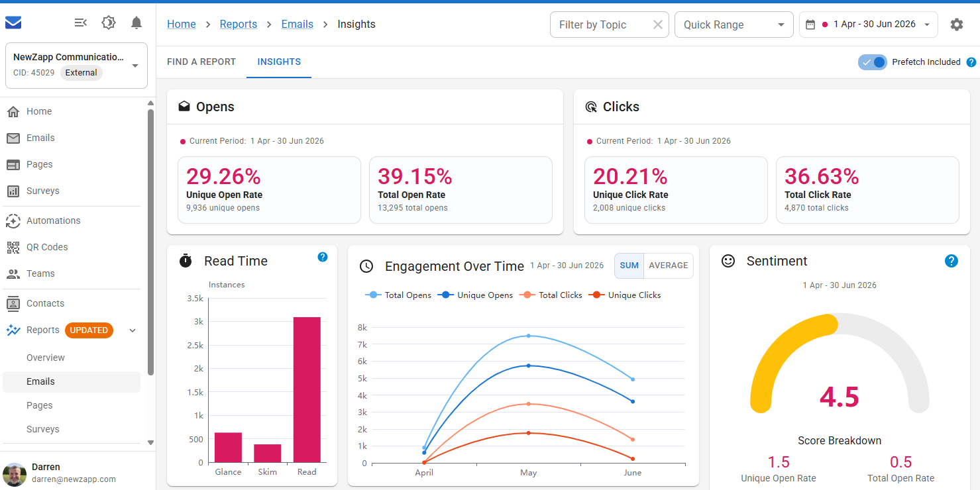Go to the Emails breadcrumb link
Screen dimensions: 980x490
point(298,24)
